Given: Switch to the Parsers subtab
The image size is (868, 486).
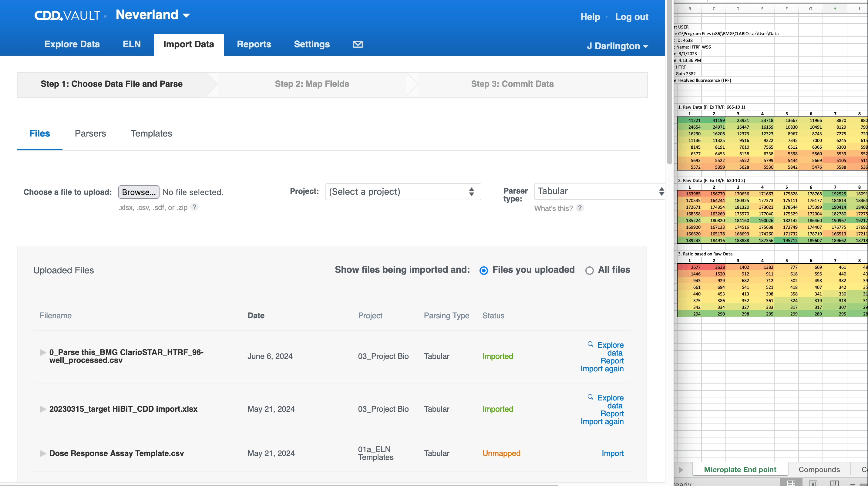Looking at the screenshot, I should click(90, 133).
